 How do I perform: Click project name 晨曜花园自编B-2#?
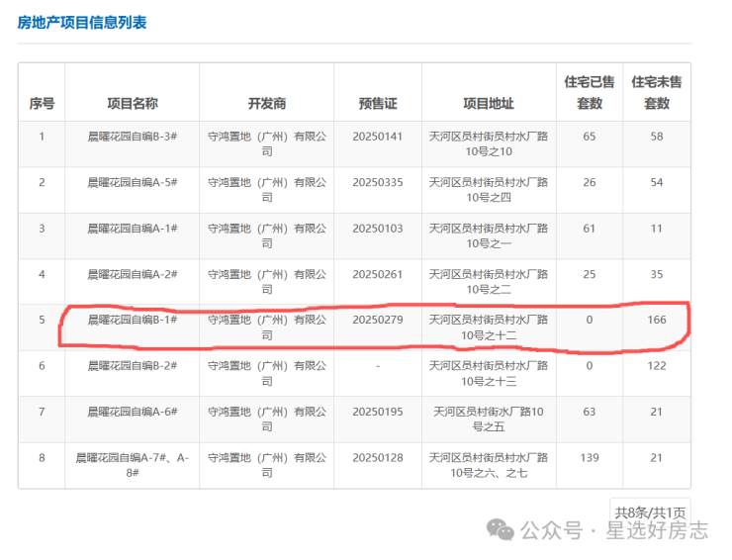(133, 365)
